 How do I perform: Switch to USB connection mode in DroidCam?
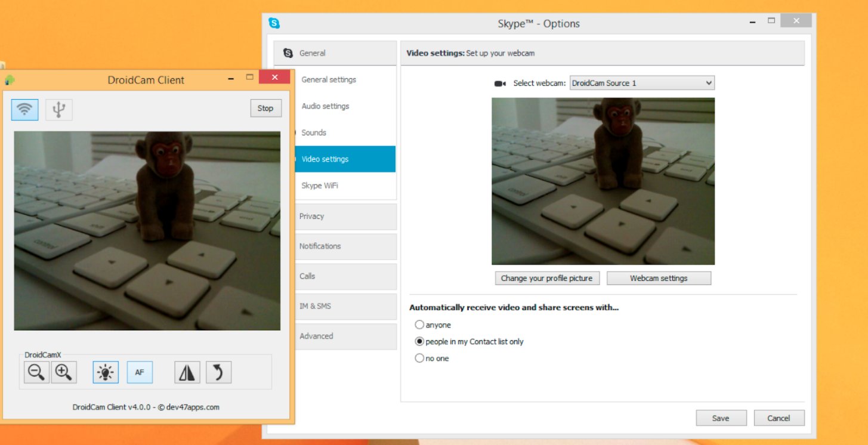point(58,109)
